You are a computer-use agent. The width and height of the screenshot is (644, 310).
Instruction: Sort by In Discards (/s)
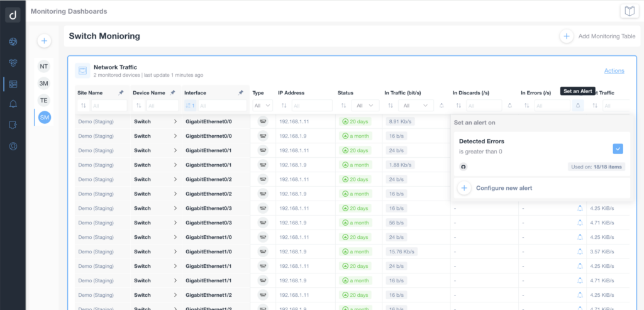coord(458,106)
